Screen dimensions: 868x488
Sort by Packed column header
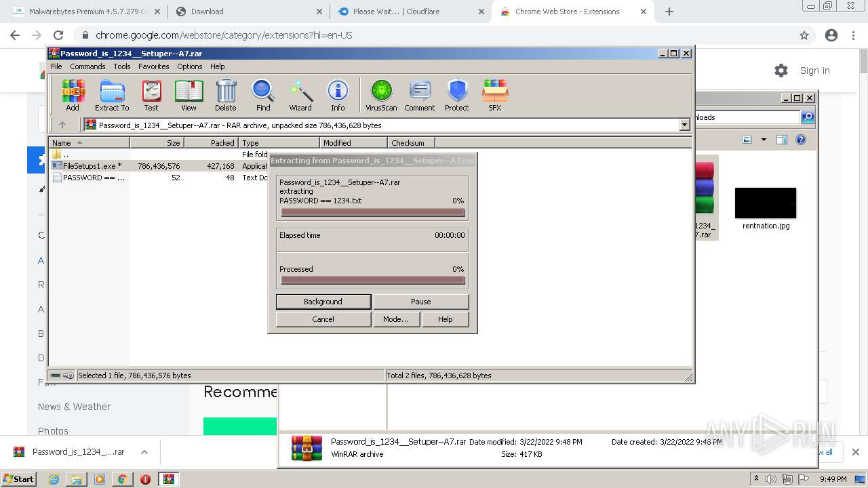(x=211, y=143)
